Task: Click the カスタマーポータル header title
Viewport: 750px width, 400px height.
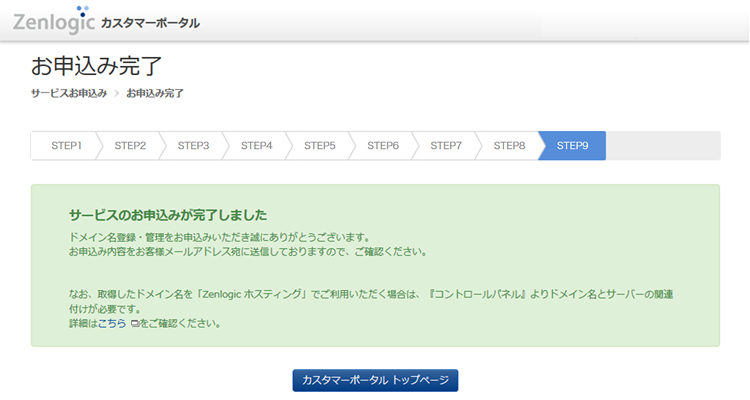Action: click(x=150, y=22)
